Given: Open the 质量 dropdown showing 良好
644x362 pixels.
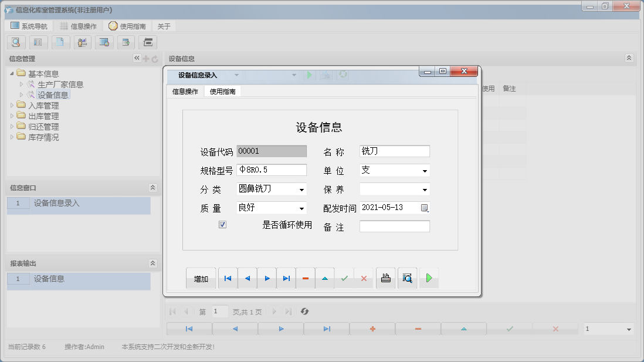Looking at the screenshot, I should pyautogui.click(x=303, y=208).
